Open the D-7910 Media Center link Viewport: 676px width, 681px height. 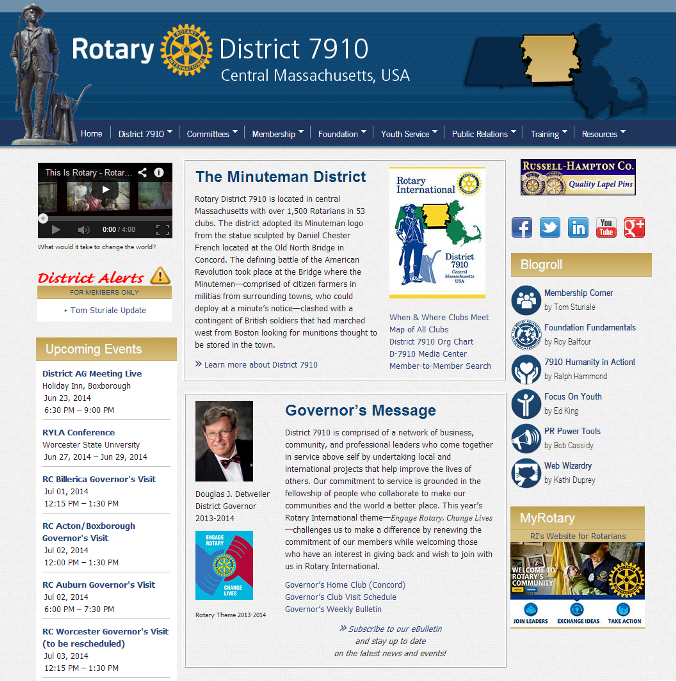(x=428, y=354)
